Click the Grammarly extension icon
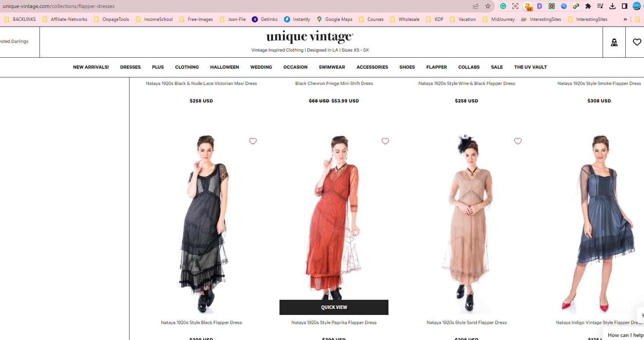Screen dimensions: 644x340 pyautogui.click(x=503, y=6)
